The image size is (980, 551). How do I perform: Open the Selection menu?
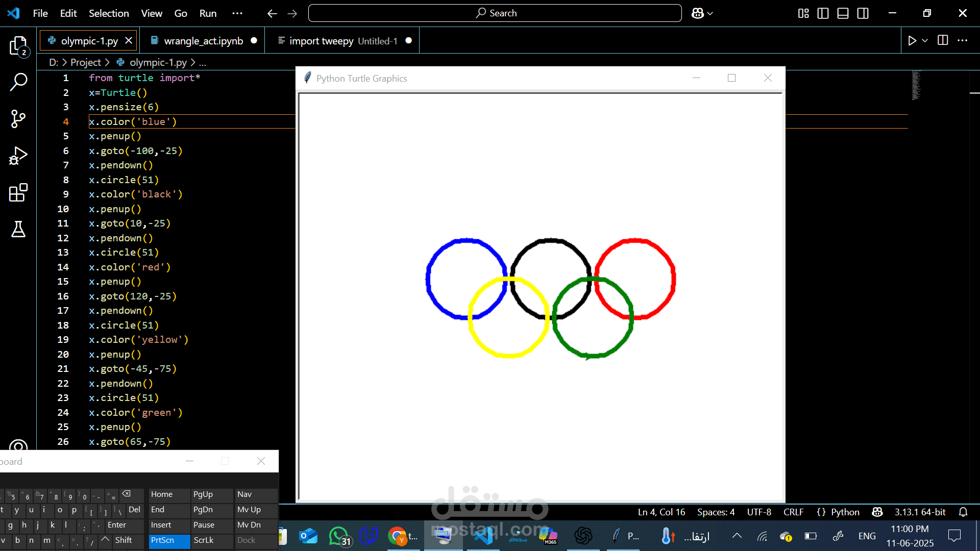[109, 13]
